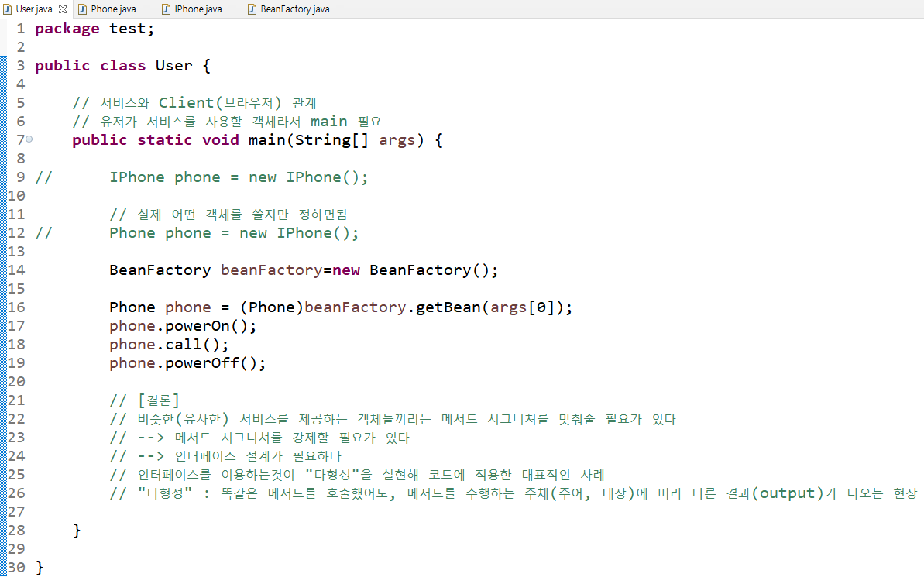Click 'BeanFactory beanFactory=new BeanFactory();' line
This screenshot has width=924, height=577.
304,270
